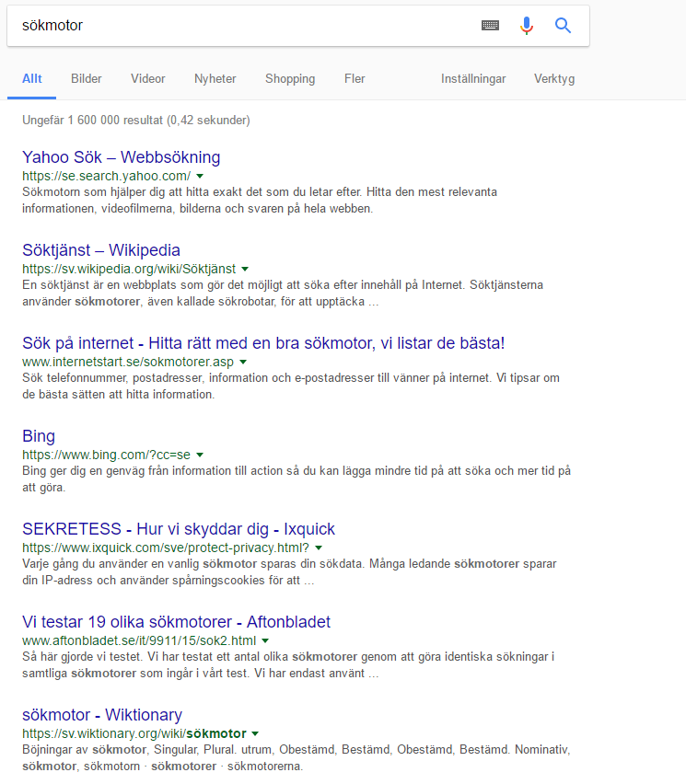Open the Bing result link
Viewport: 686px width, 784px height.
tap(39, 436)
